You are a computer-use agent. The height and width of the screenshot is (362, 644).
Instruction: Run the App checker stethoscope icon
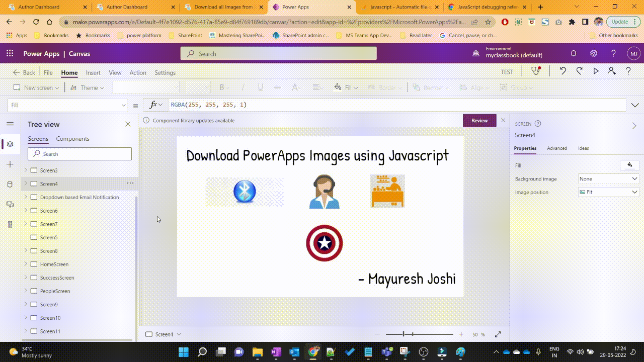coord(536,71)
